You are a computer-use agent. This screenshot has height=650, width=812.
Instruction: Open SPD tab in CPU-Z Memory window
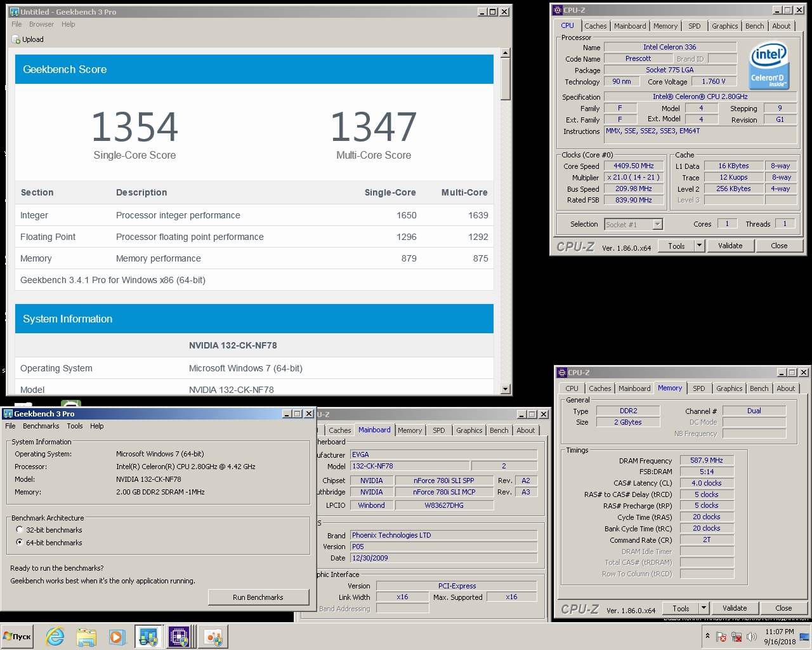(x=698, y=388)
